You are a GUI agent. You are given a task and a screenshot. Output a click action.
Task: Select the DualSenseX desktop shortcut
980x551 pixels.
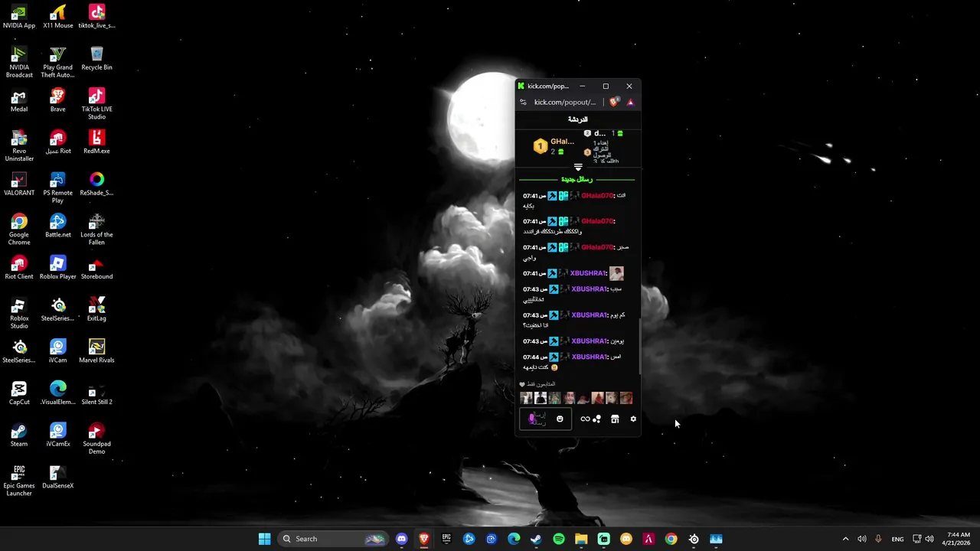pyautogui.click(x=58, y=477)
